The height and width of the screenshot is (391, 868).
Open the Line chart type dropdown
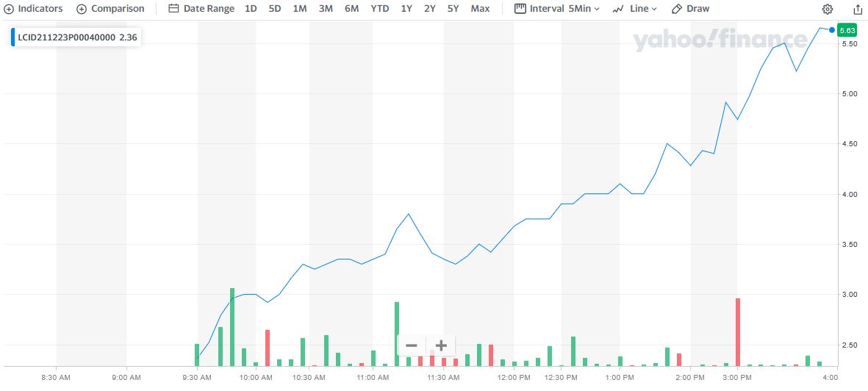[x=634, y=9]
